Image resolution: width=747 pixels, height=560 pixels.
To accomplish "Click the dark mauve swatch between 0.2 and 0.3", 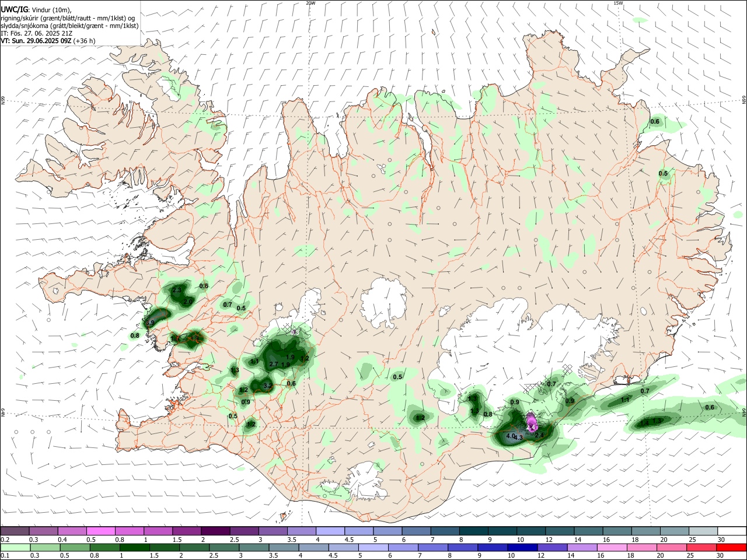I will pyautogui.click(x=15, y=531).
